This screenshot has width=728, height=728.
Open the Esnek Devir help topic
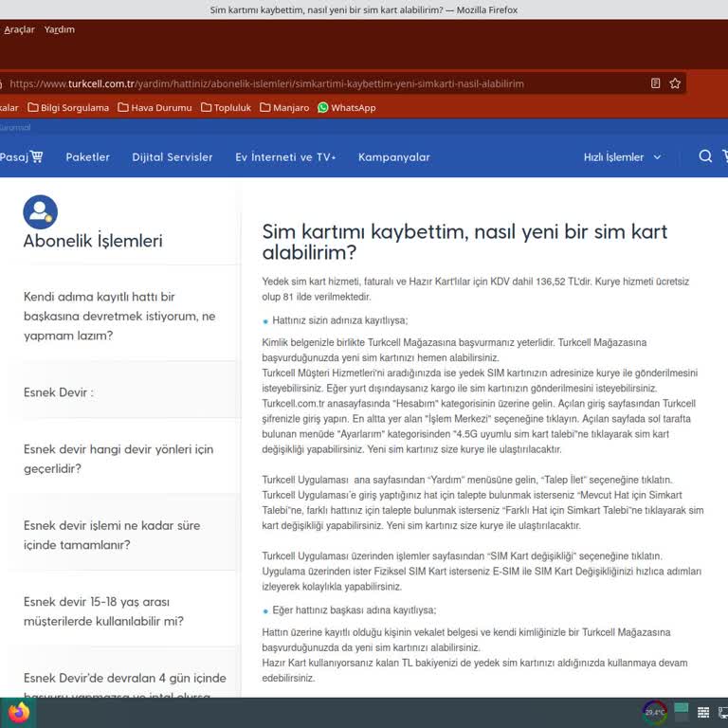(x=59, y=392)
